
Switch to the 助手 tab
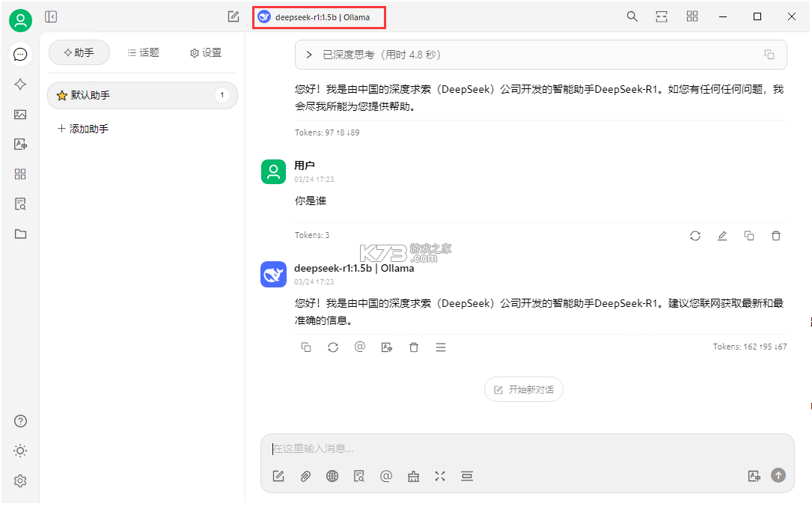coord(79,52)
